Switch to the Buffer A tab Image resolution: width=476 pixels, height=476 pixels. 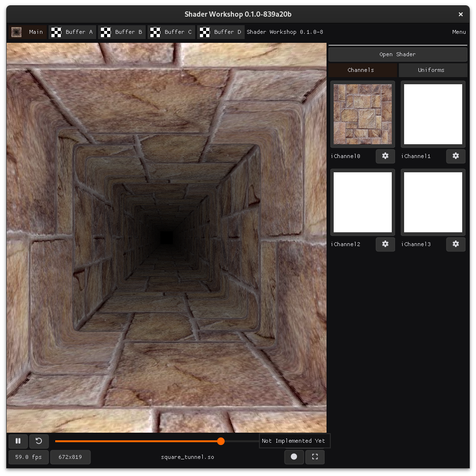tap(72, 32)
